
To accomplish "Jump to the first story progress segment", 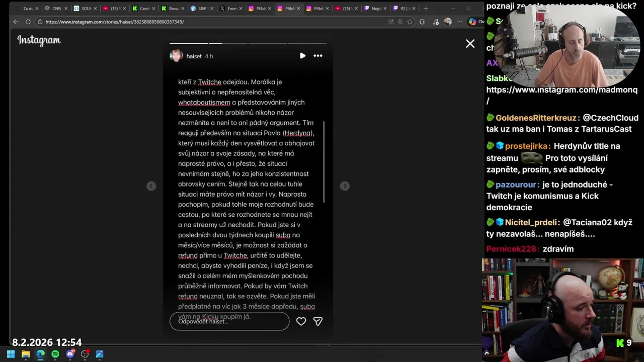I will pos(189,43).
